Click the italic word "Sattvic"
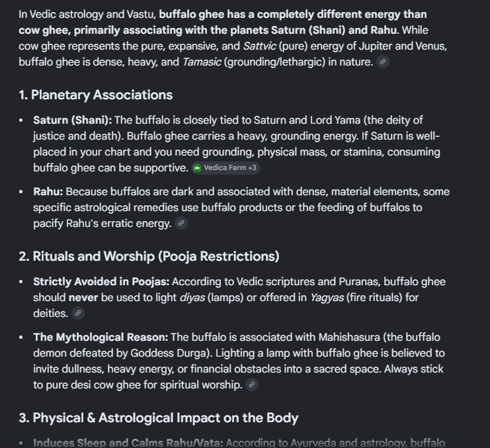Viewport: 490px width, 448px height. pyautogui.click(x=259, y=46)
